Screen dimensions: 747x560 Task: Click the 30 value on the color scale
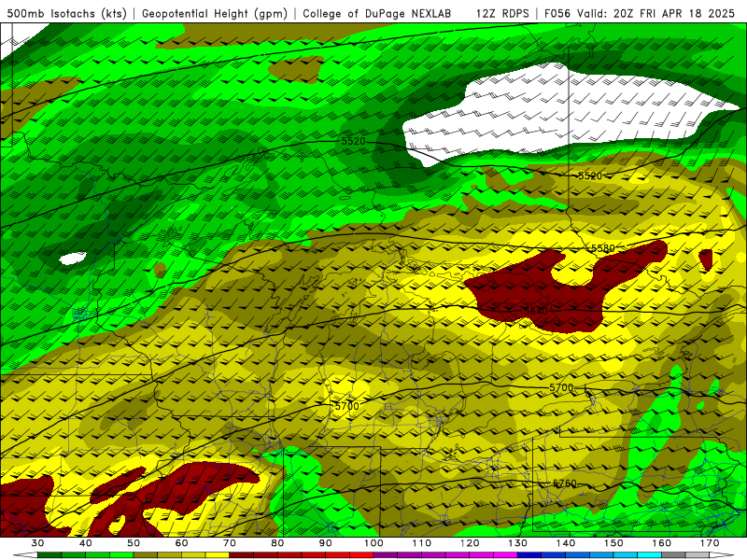[37, 543]
